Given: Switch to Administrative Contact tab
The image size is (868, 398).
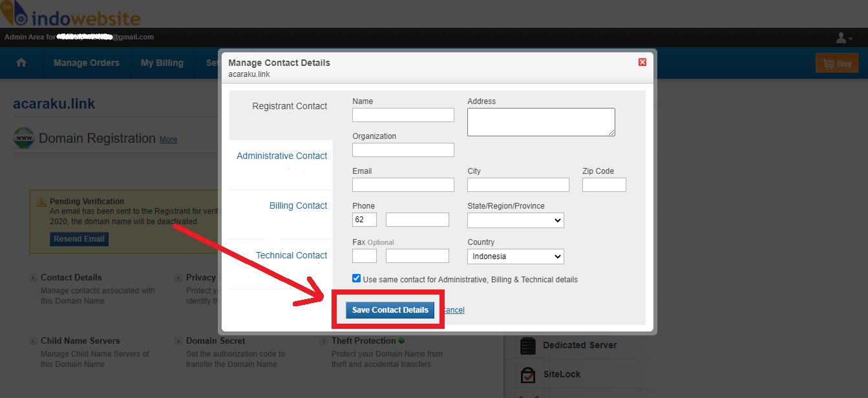Looking at the screenshot, I should [x=282, y=156].
